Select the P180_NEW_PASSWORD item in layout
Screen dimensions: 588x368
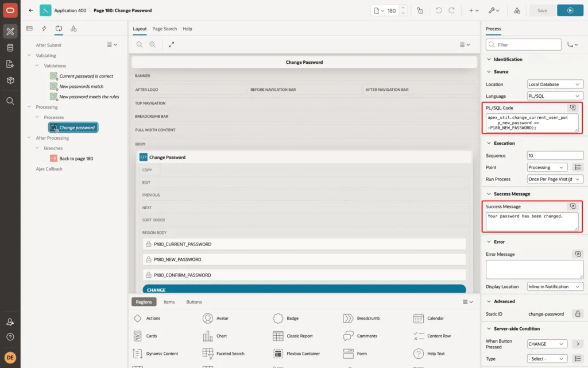[304, 259]
